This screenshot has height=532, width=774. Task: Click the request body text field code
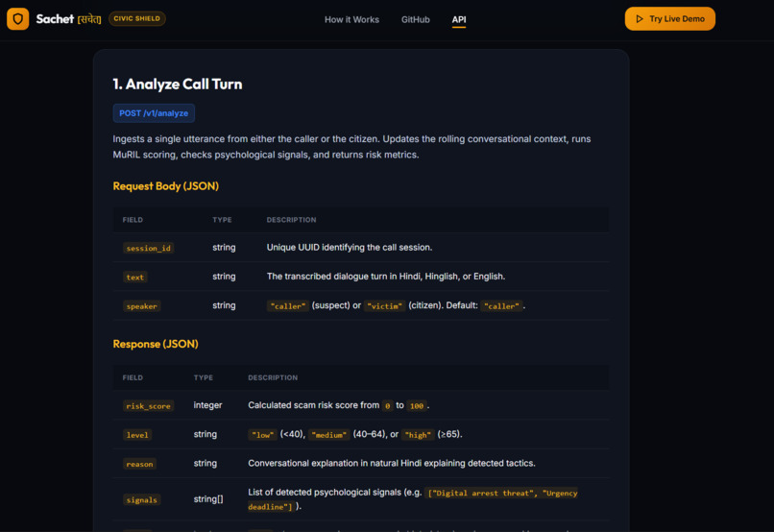tap(134, 277)
